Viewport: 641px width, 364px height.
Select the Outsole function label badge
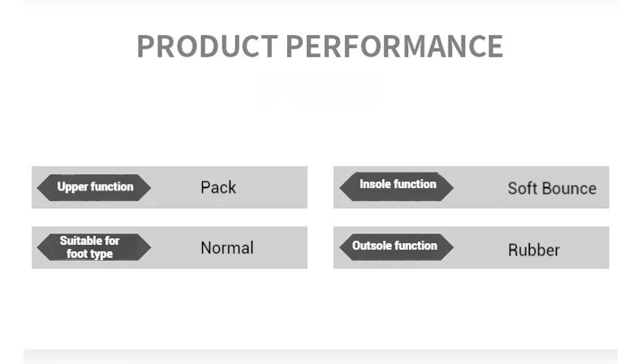[x=395, y=246]
